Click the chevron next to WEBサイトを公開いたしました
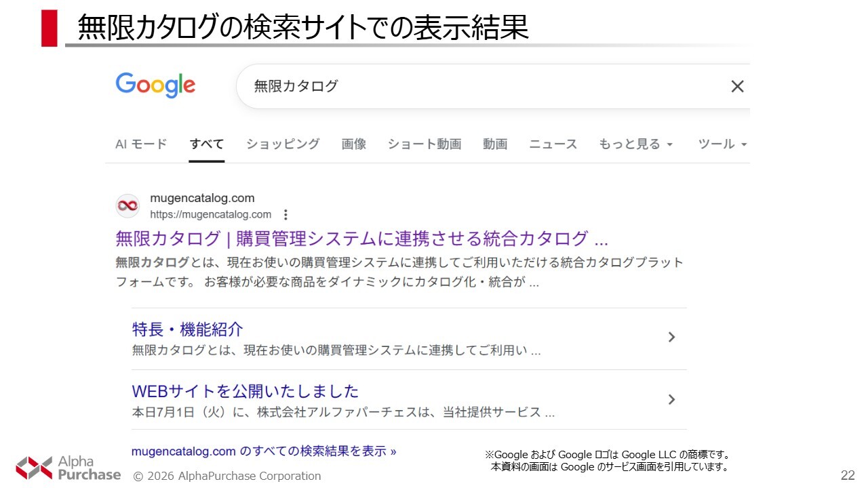 (671, 400)
